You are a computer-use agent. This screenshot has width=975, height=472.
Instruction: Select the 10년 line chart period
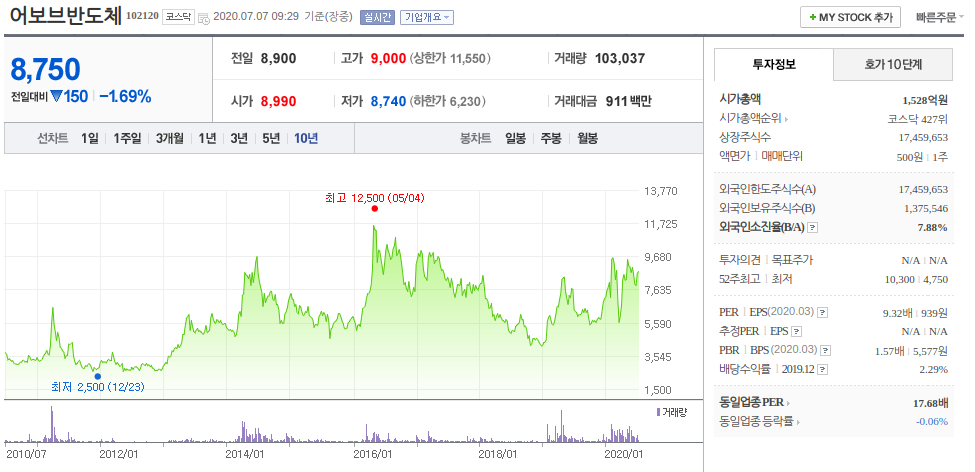(306, 138)
